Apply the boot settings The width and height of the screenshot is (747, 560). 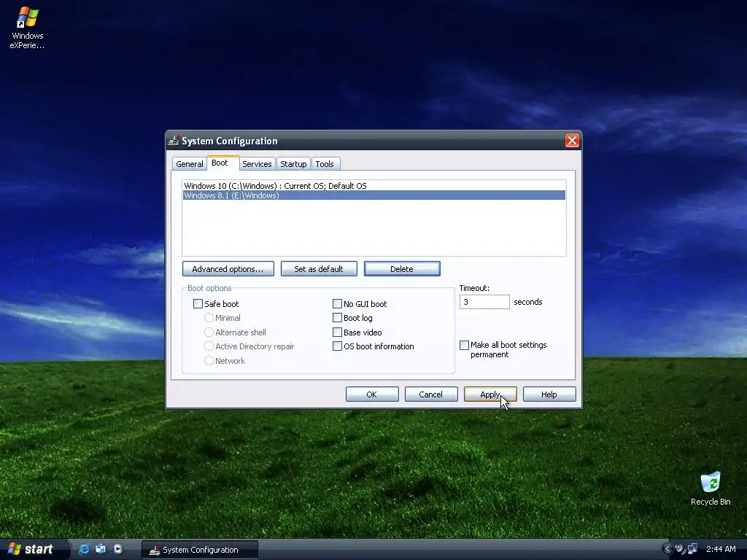490,394
